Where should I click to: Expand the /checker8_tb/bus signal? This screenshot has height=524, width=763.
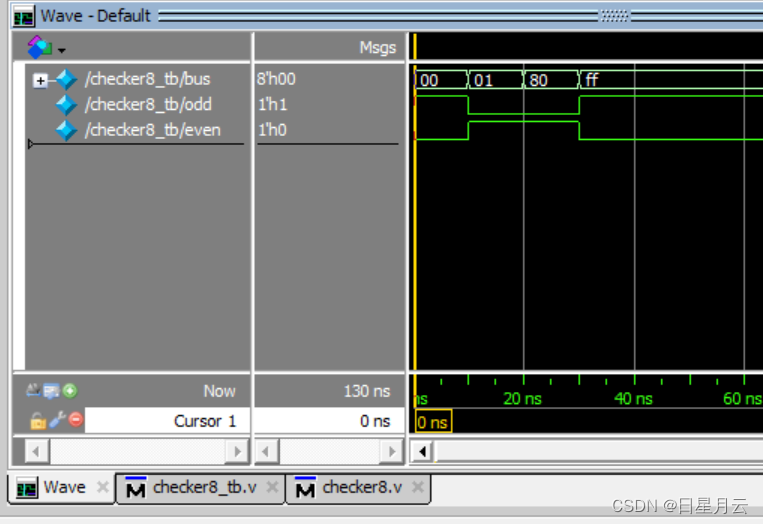pyautogui.click(x=40, y=81)
